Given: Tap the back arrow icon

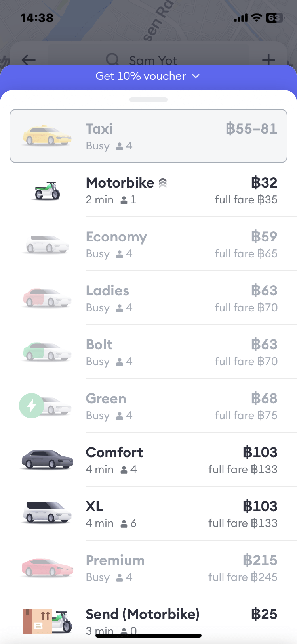Looking at the screenshot, I should coord(29,60).
